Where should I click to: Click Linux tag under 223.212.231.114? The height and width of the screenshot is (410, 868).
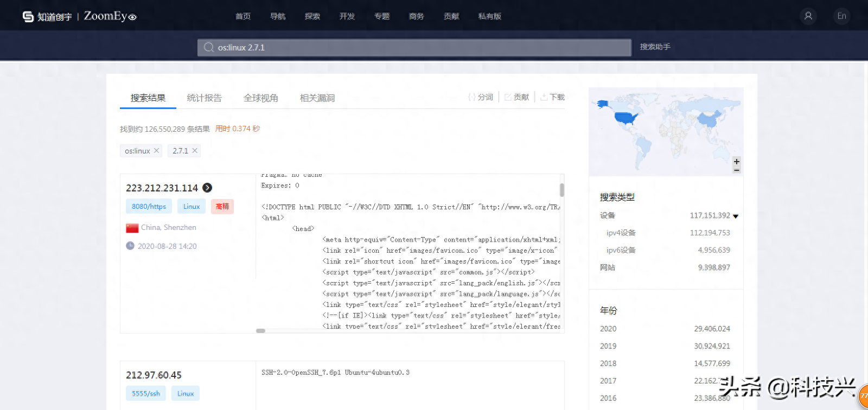coord(192,207)
